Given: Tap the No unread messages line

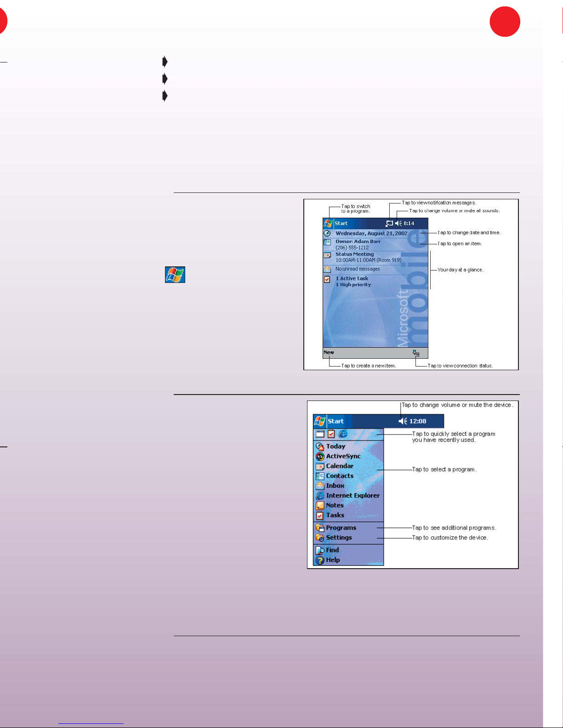Looking at the screenshot, I should (x=358, y=269).
